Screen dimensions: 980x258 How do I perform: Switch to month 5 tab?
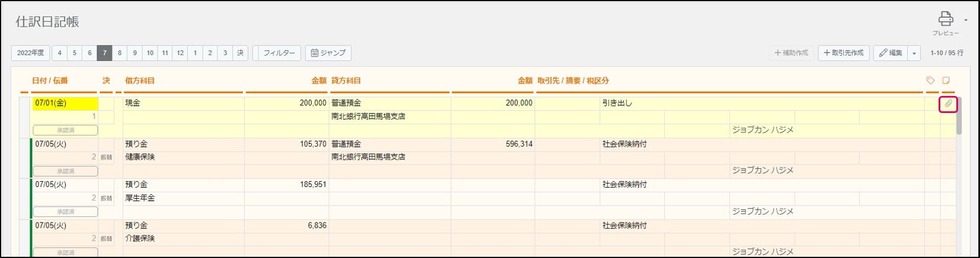tap(75, 53)
